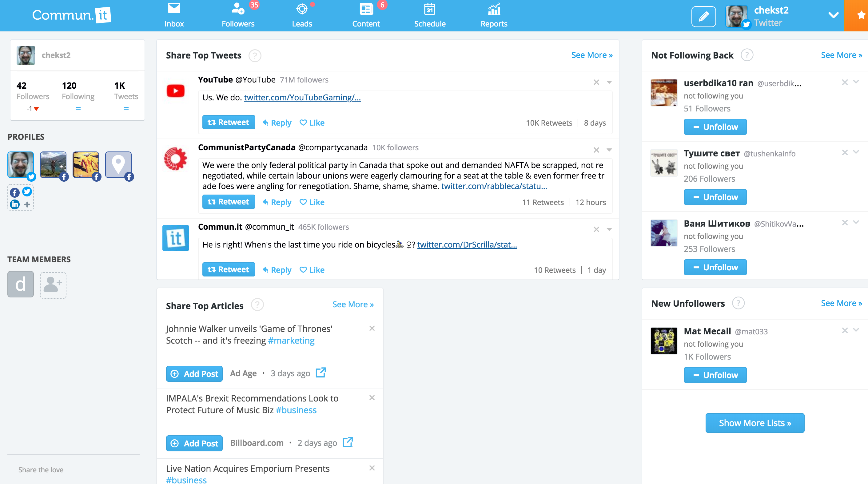Reply to the CommunistPartyCanada tweet
Screen dimensions: 868x484
pyautogui.click(x=277, y=202)
